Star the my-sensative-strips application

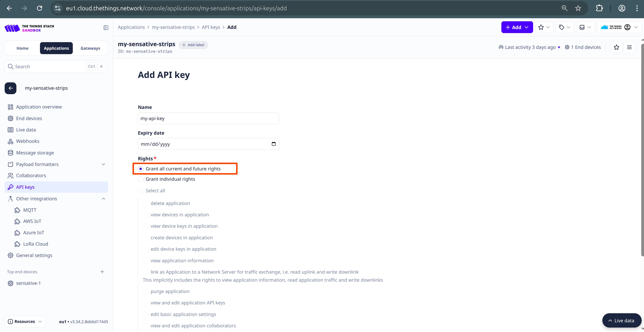click(x=616, y=47)
